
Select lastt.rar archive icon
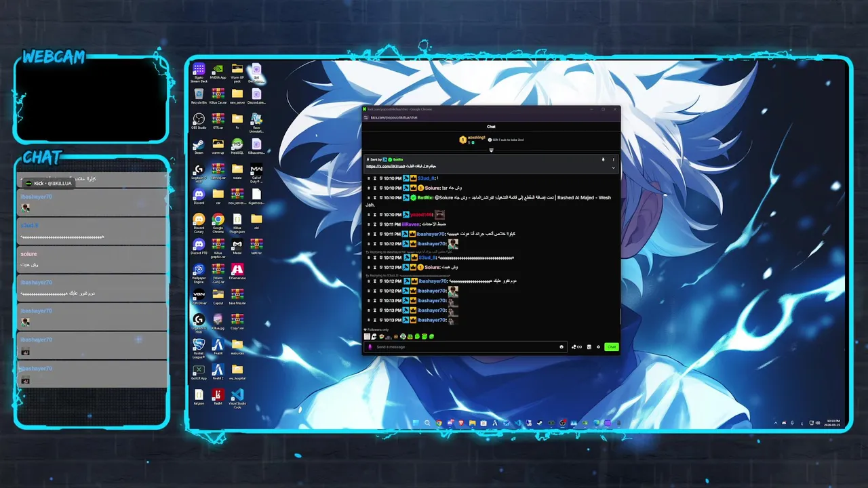click(256, 247)
